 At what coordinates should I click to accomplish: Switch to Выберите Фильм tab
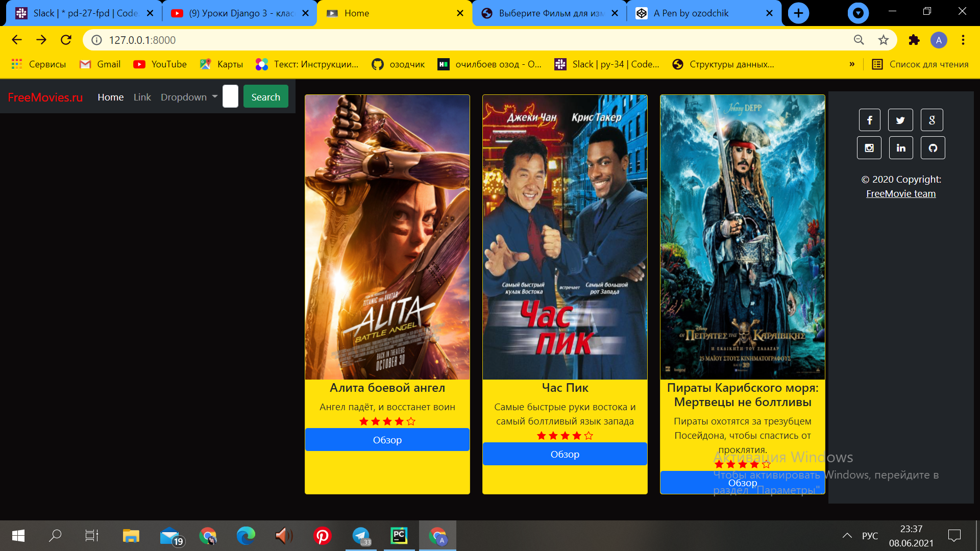[550, 13]
